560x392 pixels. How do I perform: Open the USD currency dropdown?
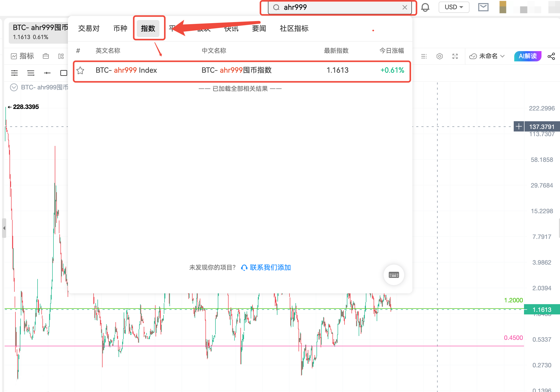pyautogui.click(x=454, y=7)
